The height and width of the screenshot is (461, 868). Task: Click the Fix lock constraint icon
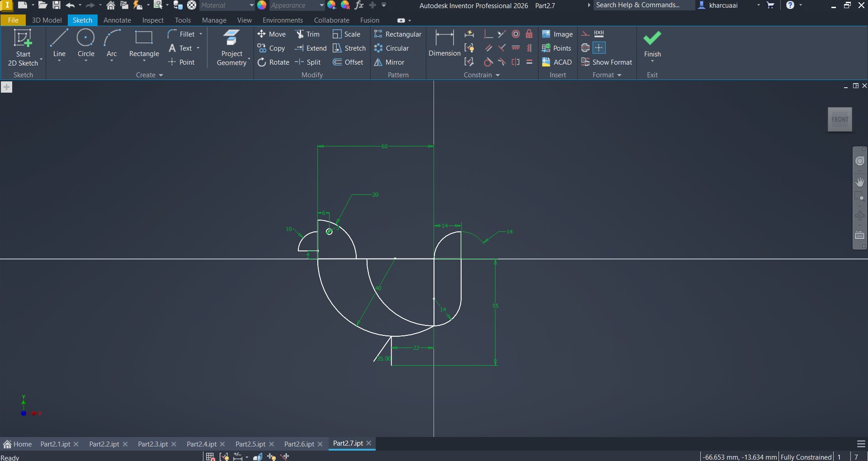(x=529, y=34)
